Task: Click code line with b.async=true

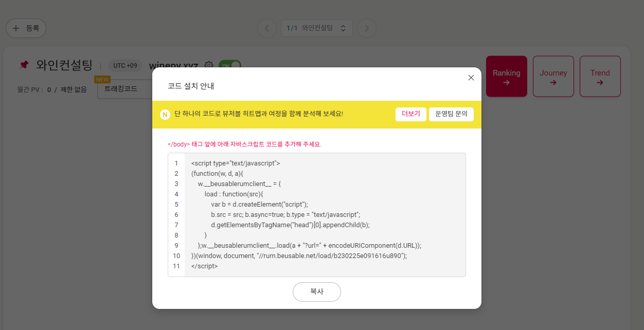Action: pyautogui.click(x=285, y=215)
